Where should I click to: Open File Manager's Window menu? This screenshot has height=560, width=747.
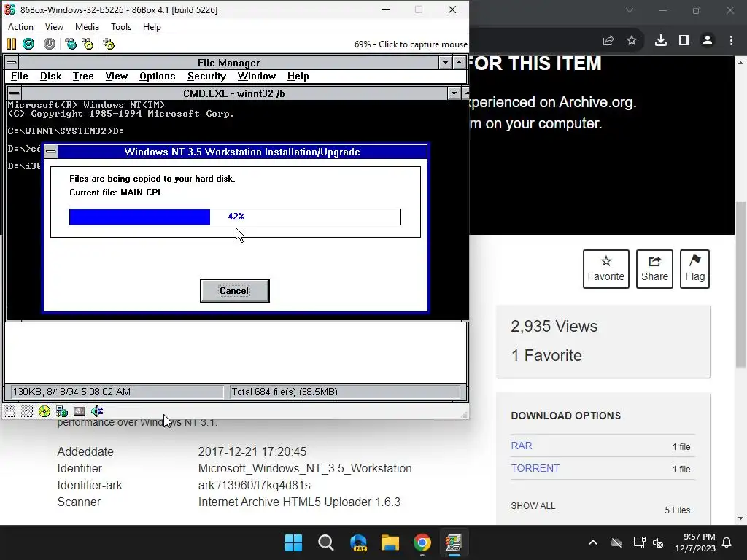(256, 76)
